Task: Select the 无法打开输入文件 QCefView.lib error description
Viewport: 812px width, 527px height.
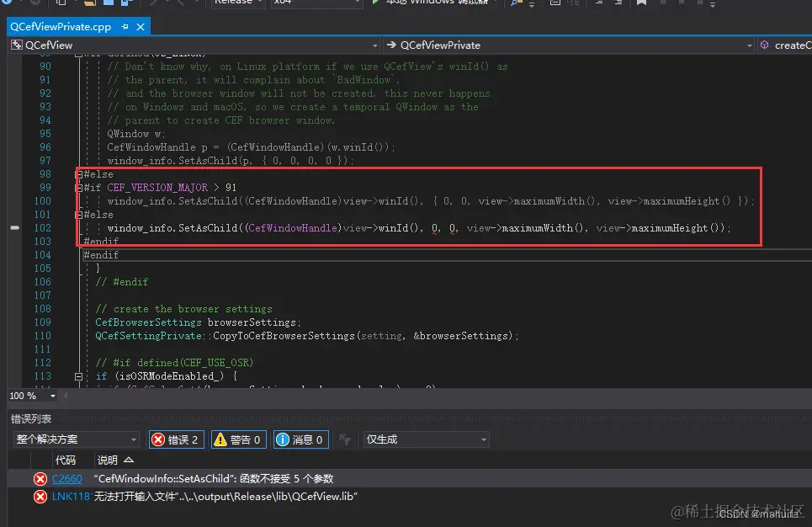Action: tap(226, 497)
